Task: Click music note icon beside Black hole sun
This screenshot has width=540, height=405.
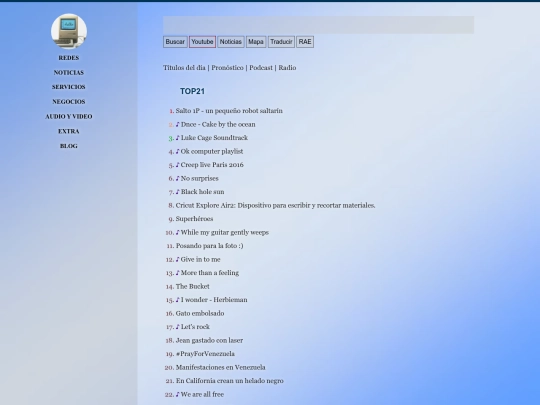Action: click(x=178, y=192)
